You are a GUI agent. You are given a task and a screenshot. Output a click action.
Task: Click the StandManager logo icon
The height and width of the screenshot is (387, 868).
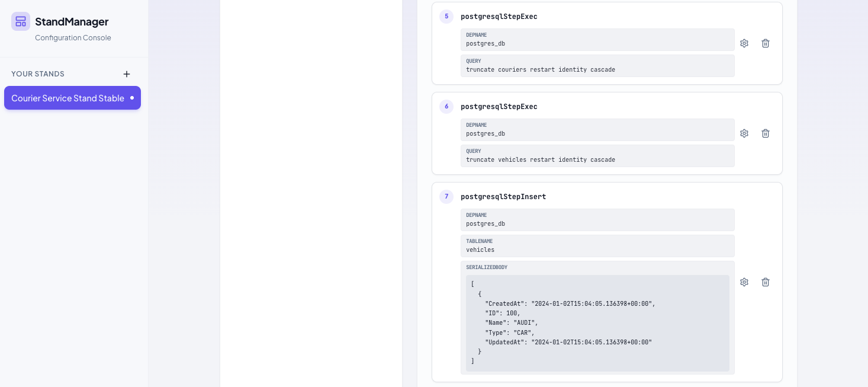[21, 21]
